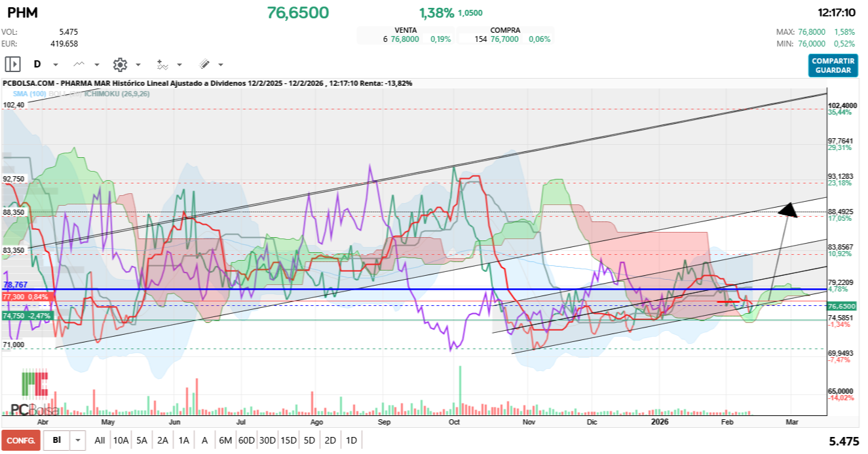Switch to the 10A time range
Viewport: 868px width, 454px height.
(121, 440)
